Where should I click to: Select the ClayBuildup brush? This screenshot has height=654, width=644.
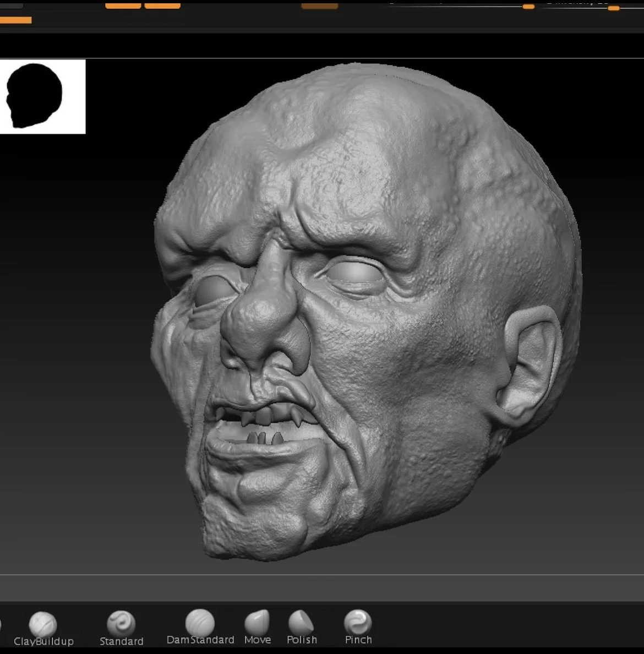point(43,629)
